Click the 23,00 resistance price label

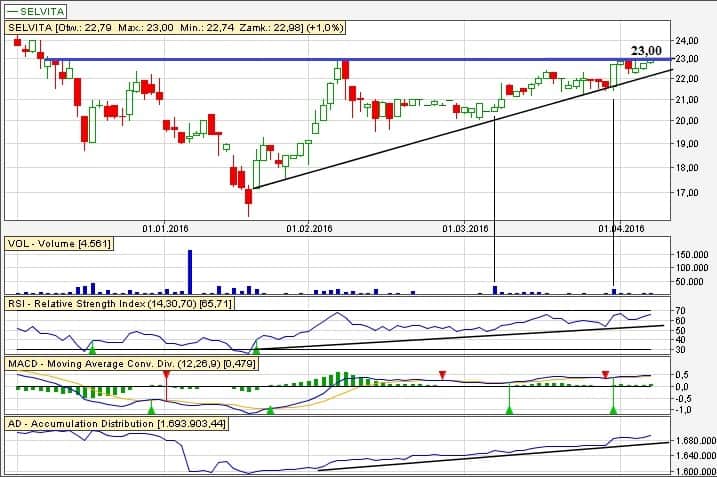click(x=646, y=50)
